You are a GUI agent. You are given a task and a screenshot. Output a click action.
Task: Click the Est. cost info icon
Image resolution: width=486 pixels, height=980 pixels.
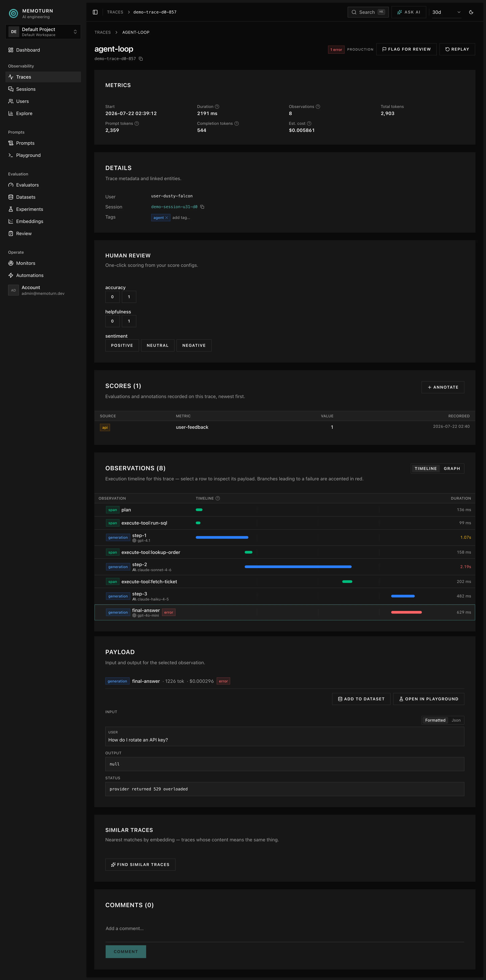[x=309, y=123]
